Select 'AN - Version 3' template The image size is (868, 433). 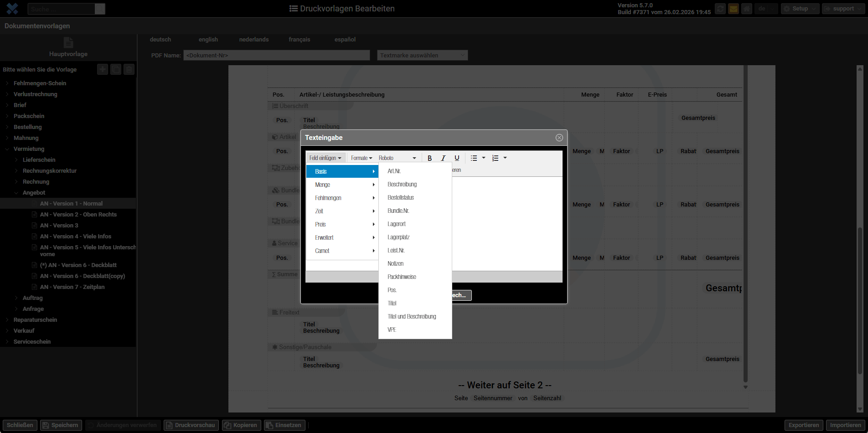59,225
